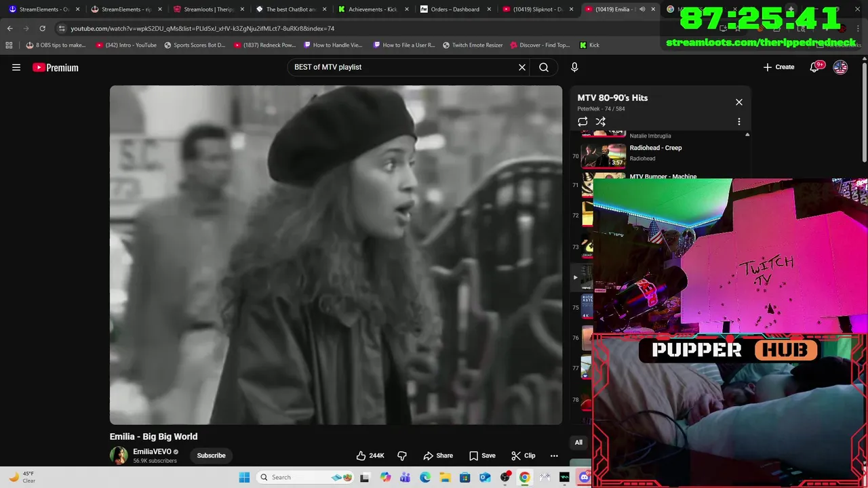Switch to Achievements - Kick tab
Screen dimensions: 868x488
[372, 9]
